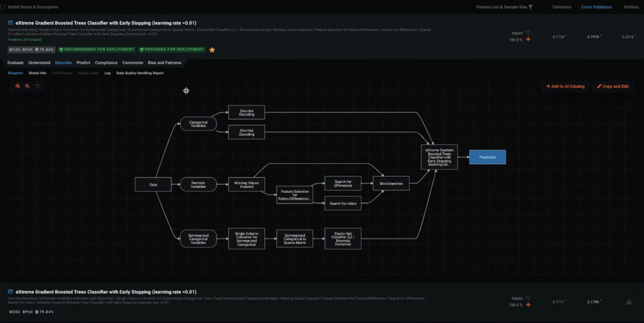The width and height of the screenshot is (644, 323).
Task: Open the Feature List & Sample Size filter
Action: [x=530, y=7]
